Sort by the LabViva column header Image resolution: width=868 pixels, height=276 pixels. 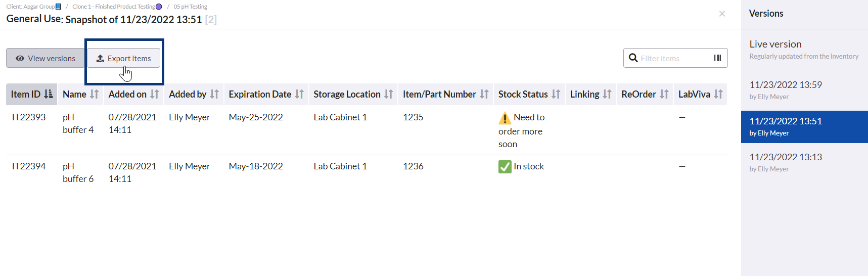(x=700, y=94)
